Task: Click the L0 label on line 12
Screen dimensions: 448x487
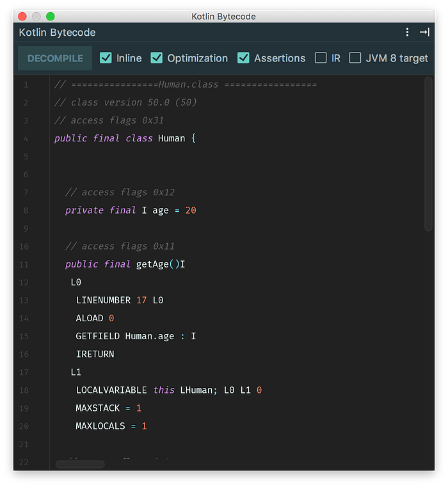Action: point(76,282)
